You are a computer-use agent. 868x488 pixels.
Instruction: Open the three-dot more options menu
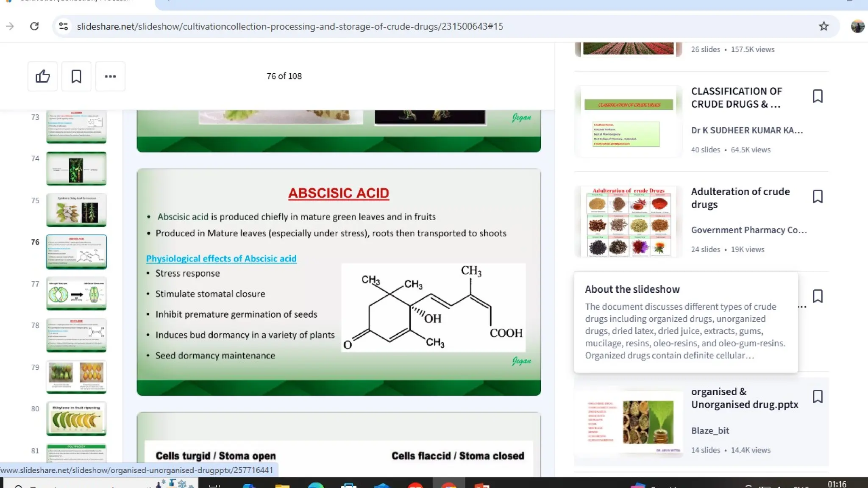pos(110,76)
